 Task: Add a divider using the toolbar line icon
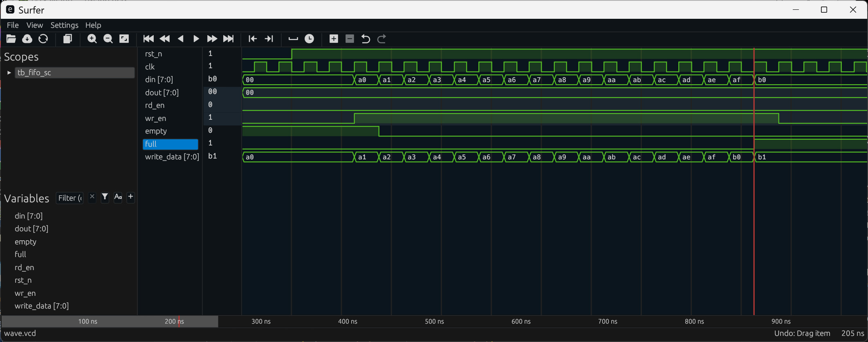pos(293,39)
